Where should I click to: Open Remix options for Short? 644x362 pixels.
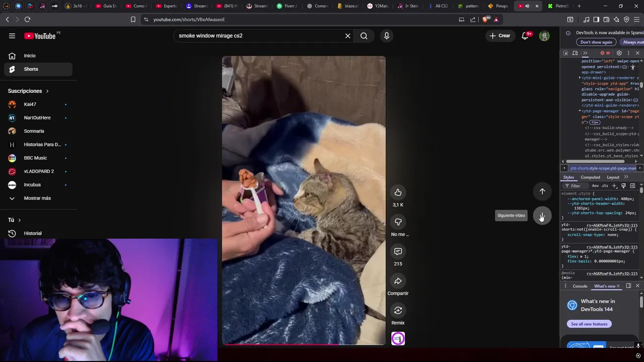pyautogui.click(x=398, y=311)
